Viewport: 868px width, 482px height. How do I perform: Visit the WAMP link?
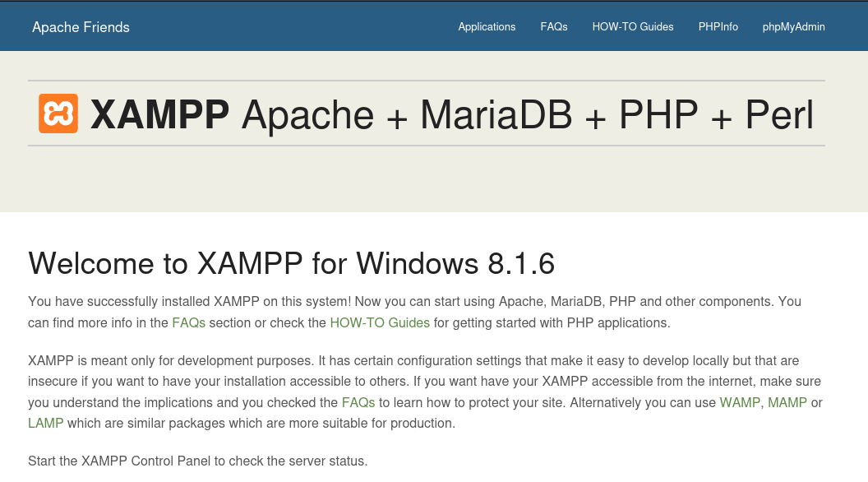[740, 402]
